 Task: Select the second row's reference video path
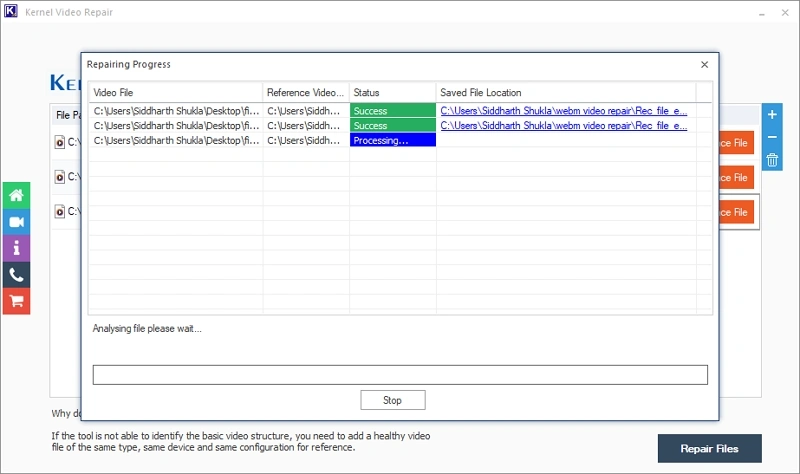304,126
